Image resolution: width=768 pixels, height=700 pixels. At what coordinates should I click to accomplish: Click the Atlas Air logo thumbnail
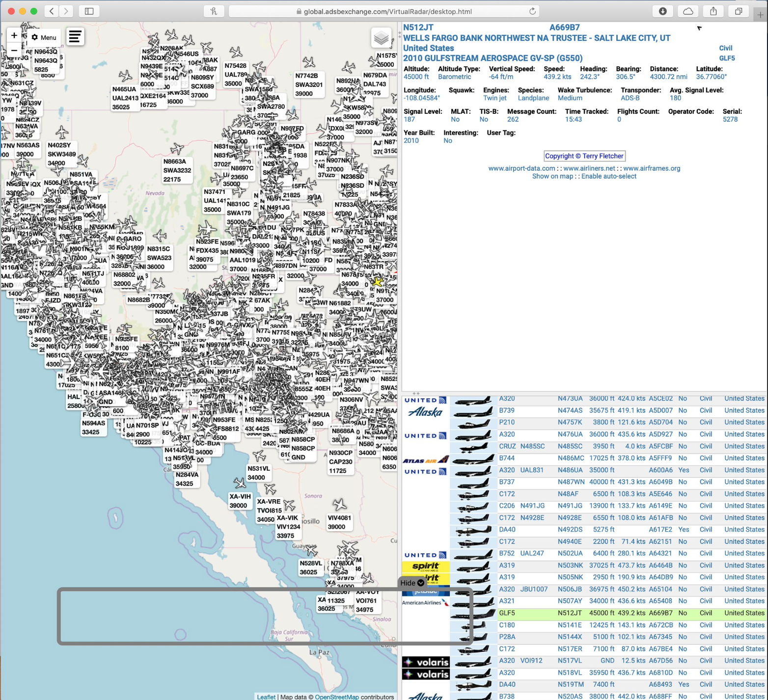[426, 460]
